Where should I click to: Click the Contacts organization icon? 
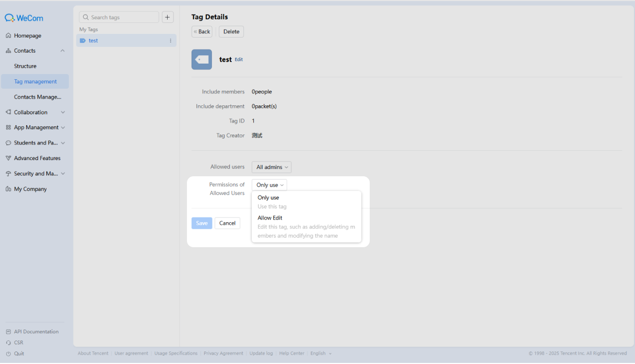coord(8,51)
